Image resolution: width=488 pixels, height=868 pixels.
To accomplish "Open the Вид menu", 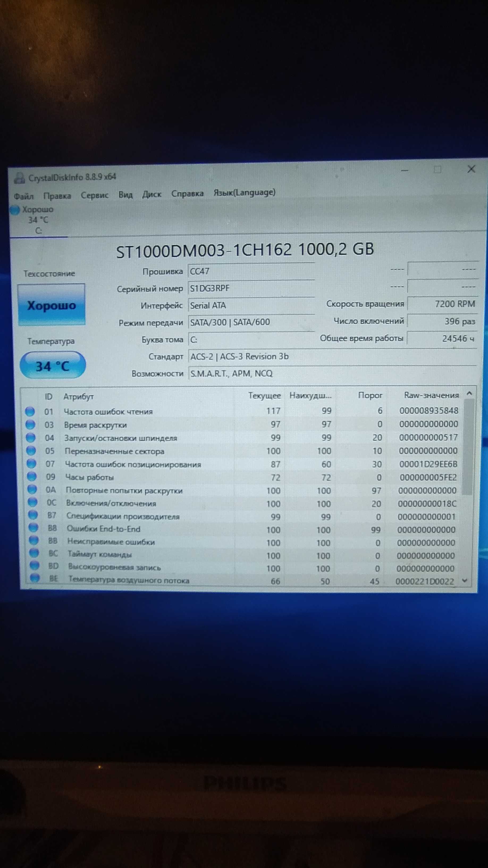I will pyautogui.click(x=125, y=194).
